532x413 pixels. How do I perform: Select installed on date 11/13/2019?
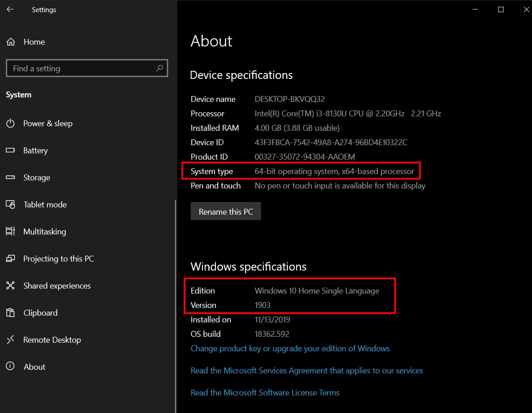(272, 320)
